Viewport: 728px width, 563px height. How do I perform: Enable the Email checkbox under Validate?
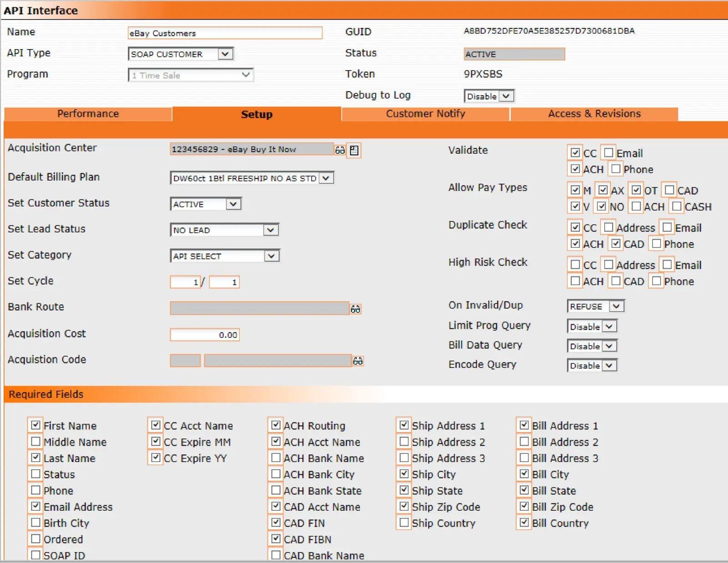[608, 152]
